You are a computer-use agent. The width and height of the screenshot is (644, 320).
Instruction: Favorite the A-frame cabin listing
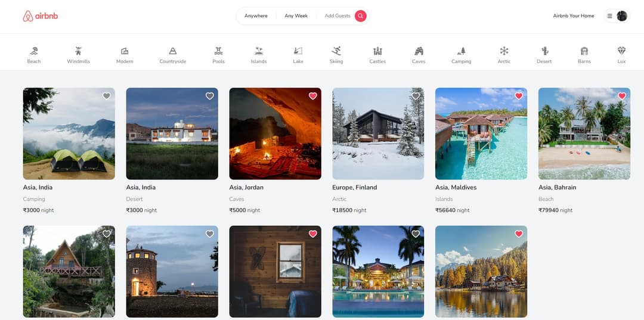(x=107, y=234)
